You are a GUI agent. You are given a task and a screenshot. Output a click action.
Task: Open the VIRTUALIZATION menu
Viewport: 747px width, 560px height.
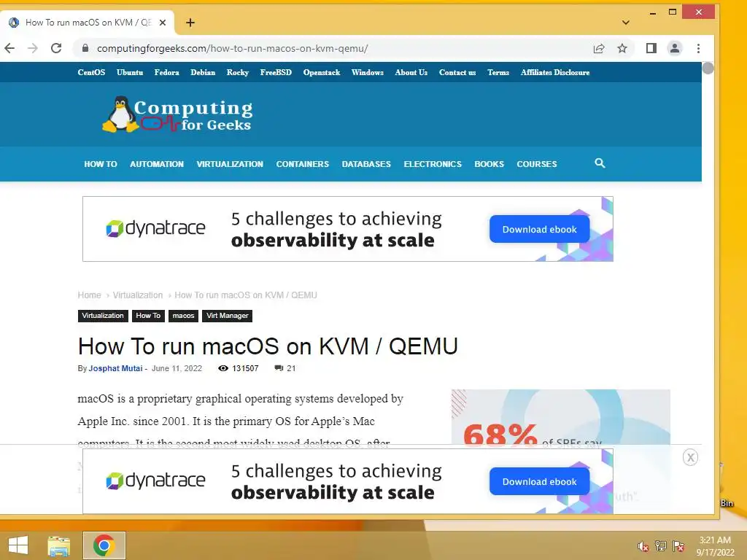pyautogui.click(x=230, y=164)
